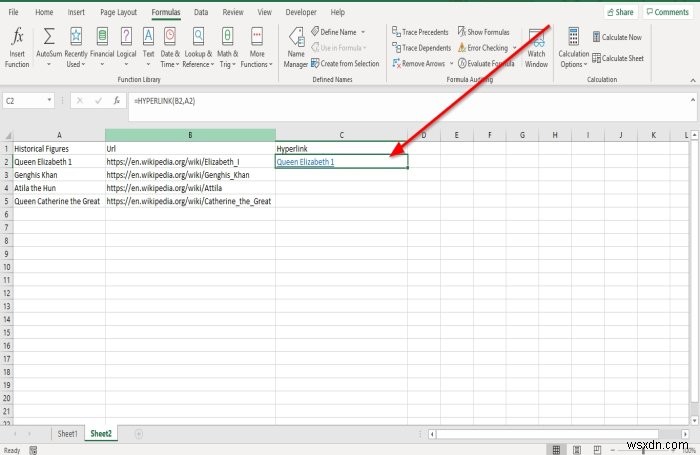
Task: Add a new sheet with plus icon
Action: coord(139,434)
